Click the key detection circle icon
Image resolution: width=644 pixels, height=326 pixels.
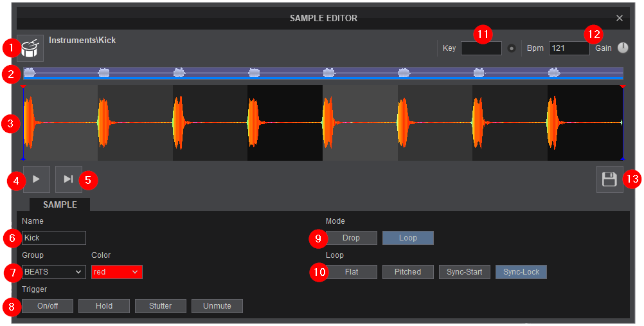512,48
